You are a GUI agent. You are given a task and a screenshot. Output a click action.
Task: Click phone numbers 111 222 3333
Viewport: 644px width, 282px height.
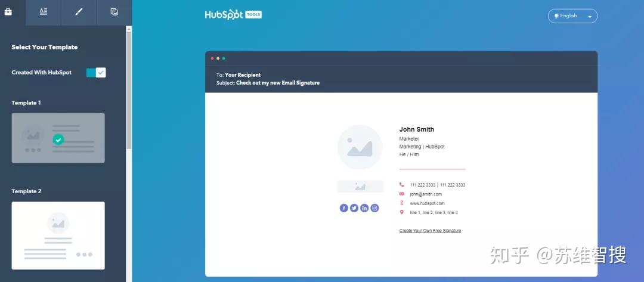click(x=438, y=185)
